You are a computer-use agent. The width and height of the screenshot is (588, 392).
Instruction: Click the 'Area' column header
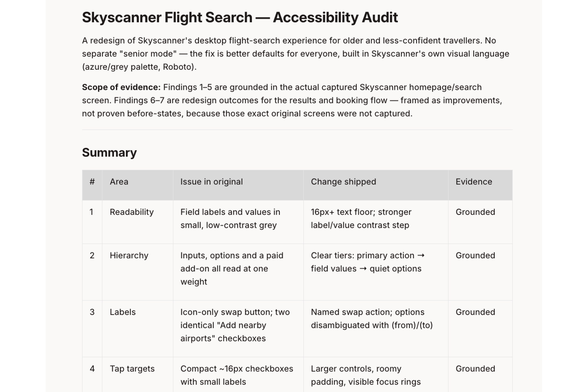(137, 185)
